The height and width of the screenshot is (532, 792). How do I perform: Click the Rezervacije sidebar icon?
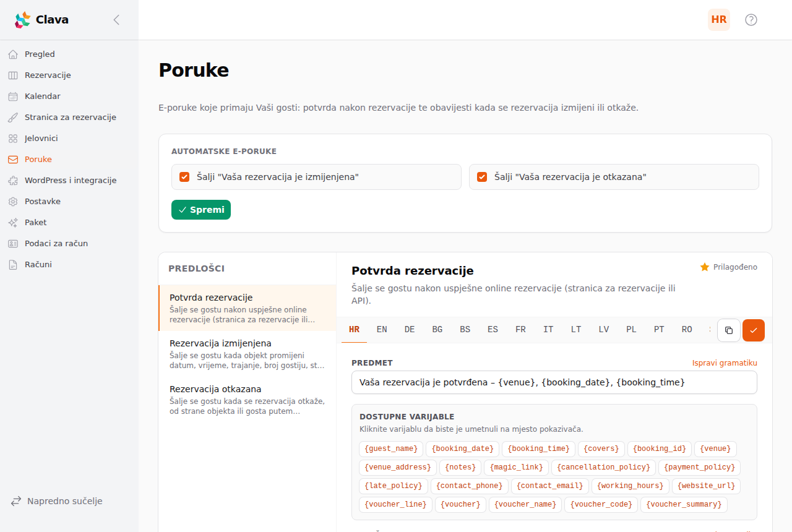tap(13, 75)
